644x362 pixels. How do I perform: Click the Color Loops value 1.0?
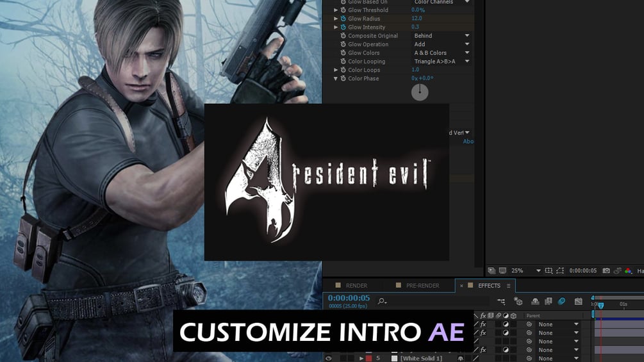415,70
